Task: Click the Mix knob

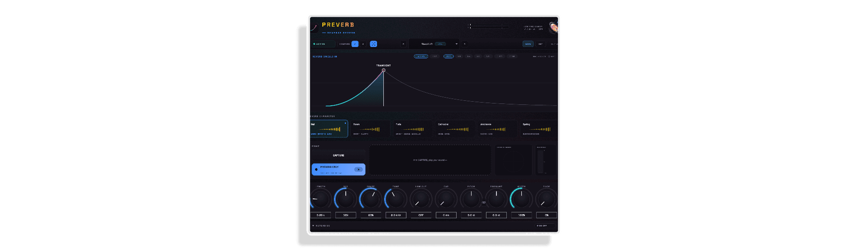Action: [x=346, y=199]
